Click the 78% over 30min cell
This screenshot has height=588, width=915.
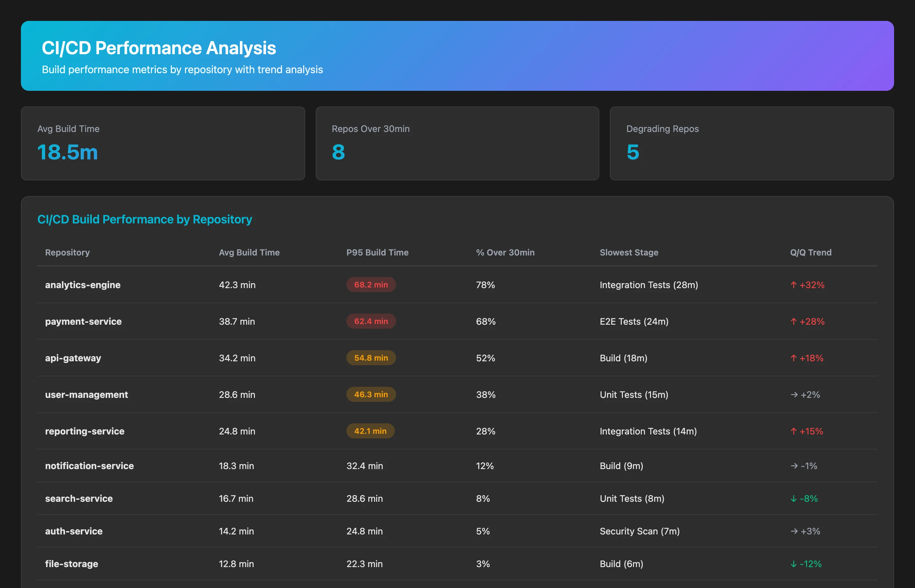tap(485, 285)
